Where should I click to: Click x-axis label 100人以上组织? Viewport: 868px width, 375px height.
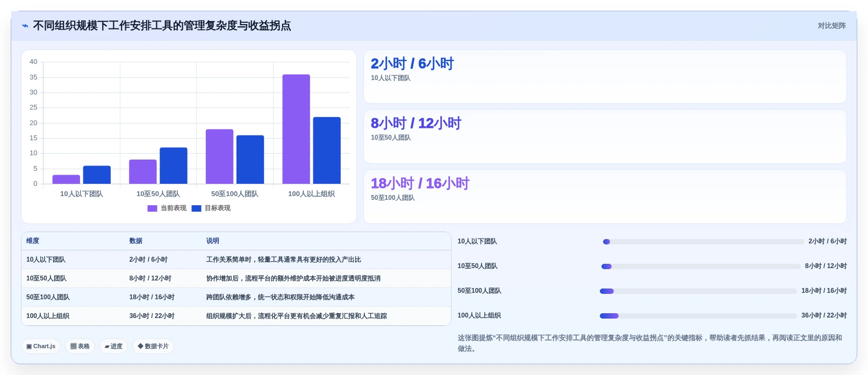coord(312,194)
